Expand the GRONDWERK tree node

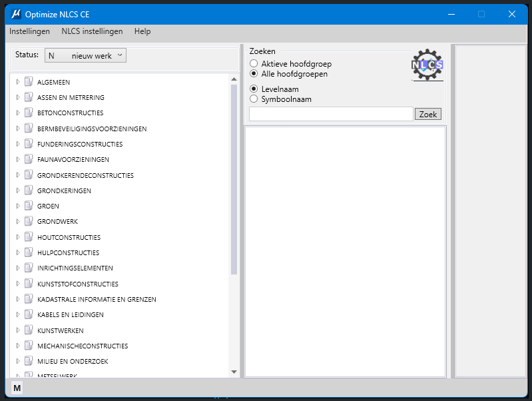pyautogui.click(x=18, y=221)
